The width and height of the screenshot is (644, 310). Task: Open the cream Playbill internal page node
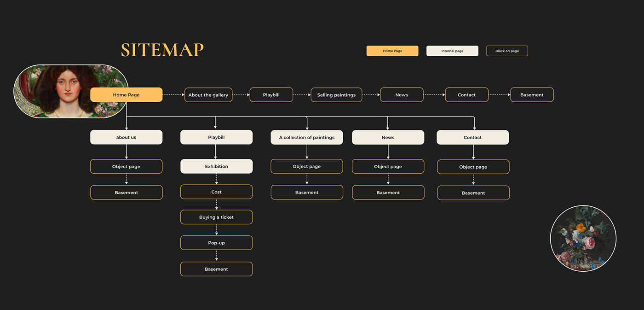(x=216, y=137)
